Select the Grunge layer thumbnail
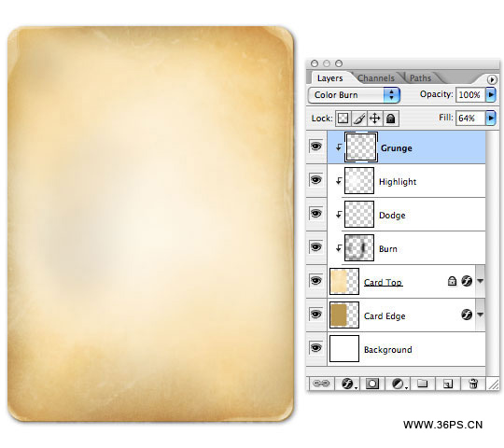Image resolution: width=504 pixels, height=448 pixels. pos(361,147)
